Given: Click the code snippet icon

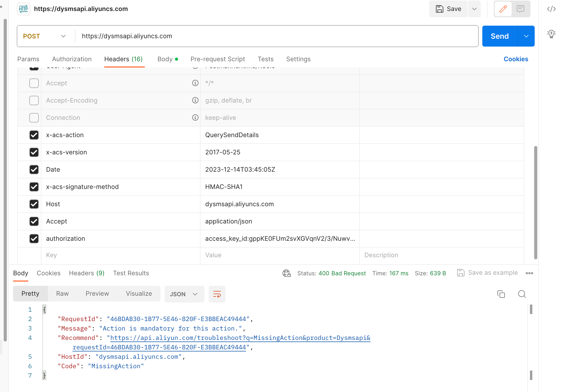Looking at the screenshot, I should tap(551, 9).
